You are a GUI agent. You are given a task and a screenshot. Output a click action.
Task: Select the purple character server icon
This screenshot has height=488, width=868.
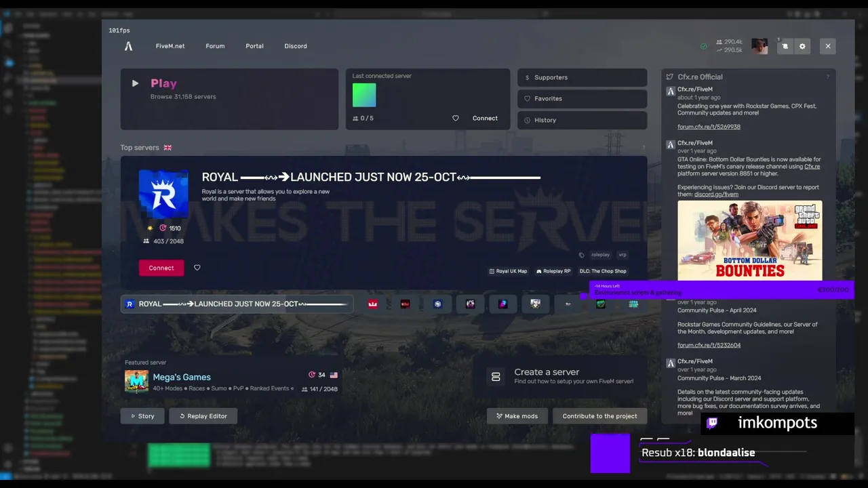pyautogui.click(x=470, y=304)
